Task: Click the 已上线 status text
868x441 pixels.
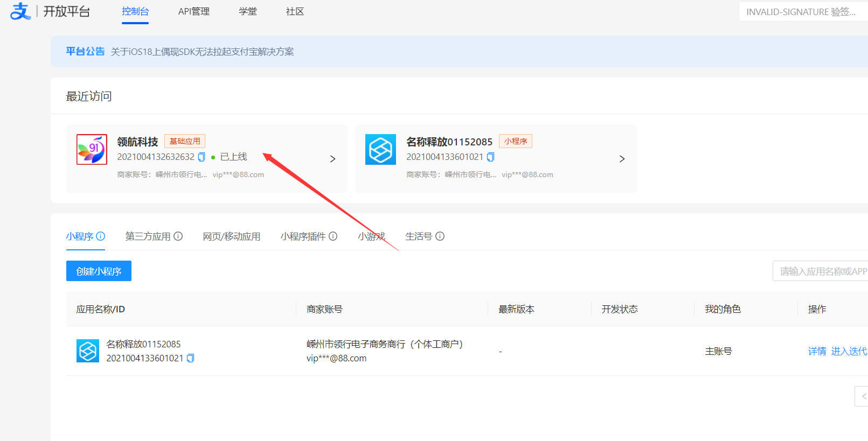Action: (x=234, y=157)
